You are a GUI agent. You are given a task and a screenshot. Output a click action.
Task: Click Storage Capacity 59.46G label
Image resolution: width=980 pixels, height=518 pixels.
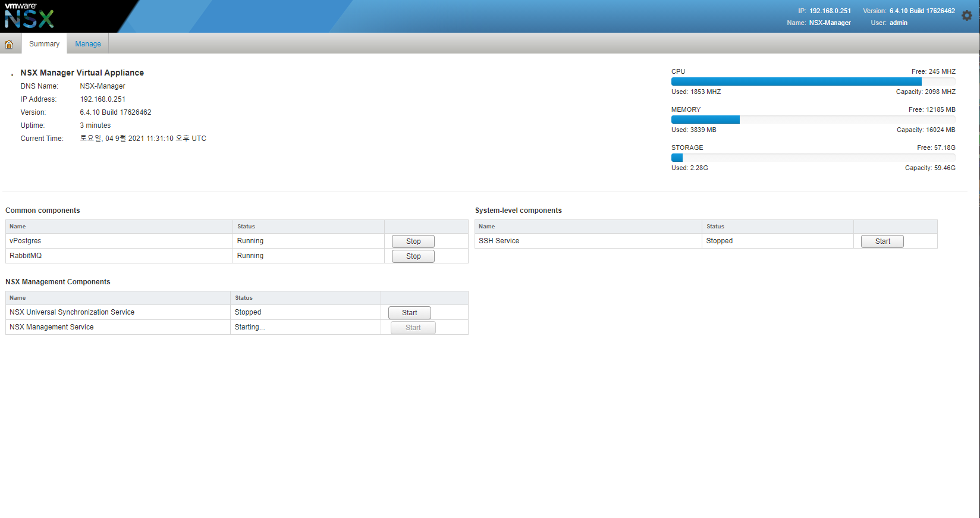click(930, 168)
